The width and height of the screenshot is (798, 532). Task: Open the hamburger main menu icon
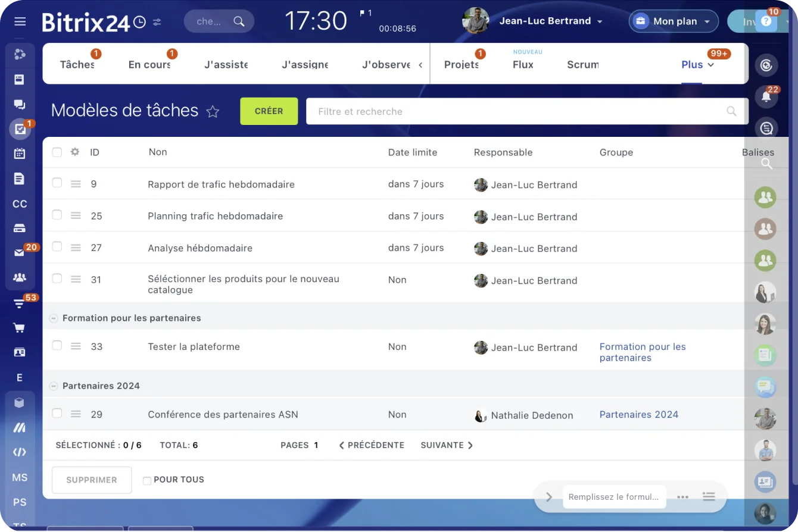pos(20,21)
